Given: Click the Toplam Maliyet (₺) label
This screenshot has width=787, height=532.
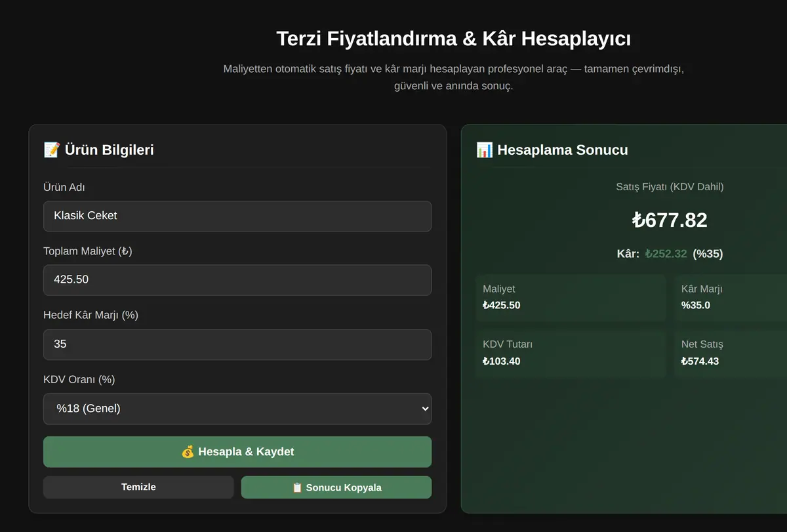Looking at the screenshot, I should pyautogui.click(x=88, y=251).
